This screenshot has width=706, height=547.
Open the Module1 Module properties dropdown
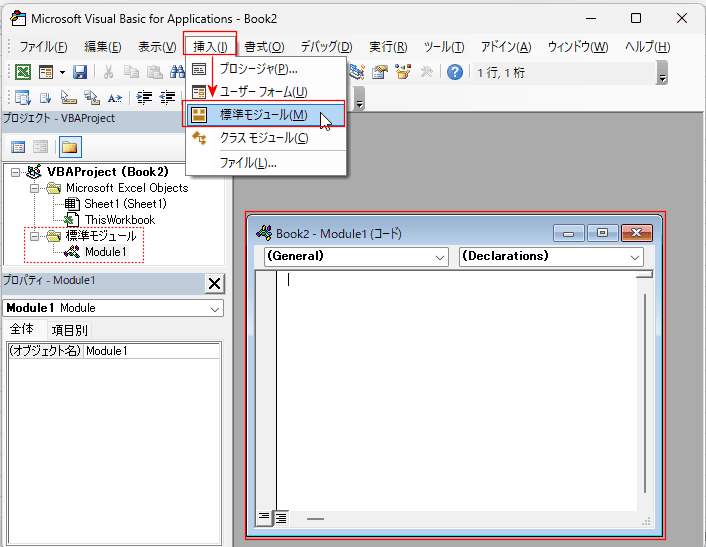pyautogui.click(x=215, y=309)
